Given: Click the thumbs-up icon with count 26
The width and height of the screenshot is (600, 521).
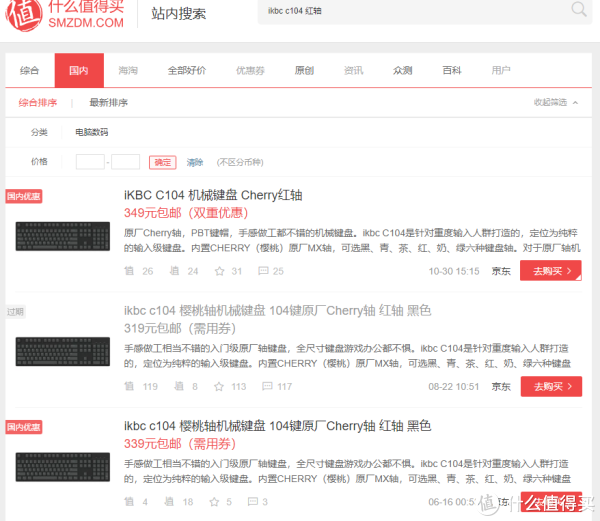Looking at the screenshot, I should click(128, 271).
